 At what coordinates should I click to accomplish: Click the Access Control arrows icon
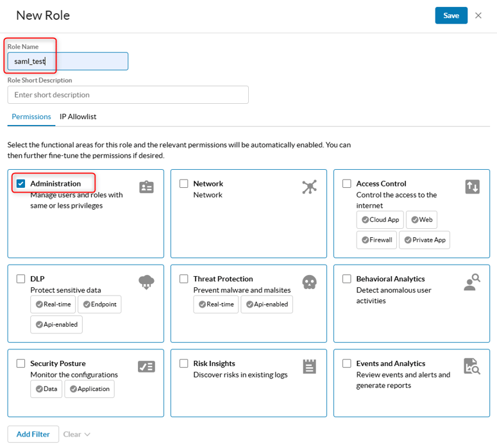(x=472, y=187)
